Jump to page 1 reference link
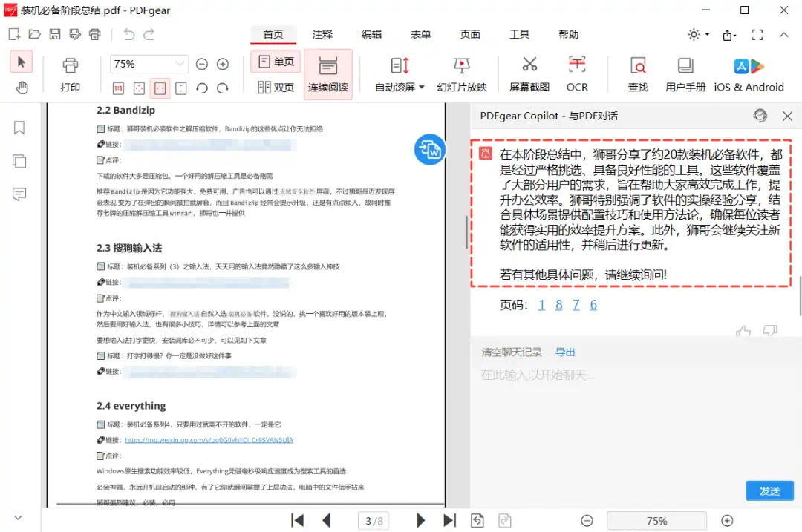This screenshot has width=802, height=532. [541, 305]
